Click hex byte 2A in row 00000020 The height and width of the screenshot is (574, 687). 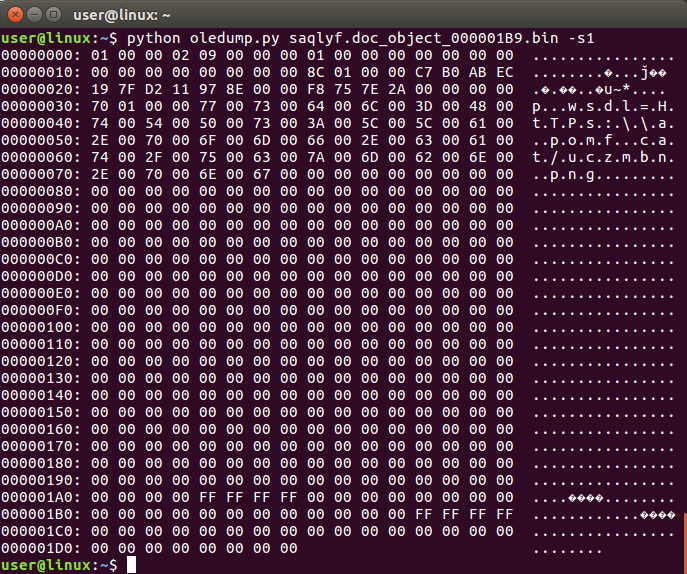tap(397, 89)
